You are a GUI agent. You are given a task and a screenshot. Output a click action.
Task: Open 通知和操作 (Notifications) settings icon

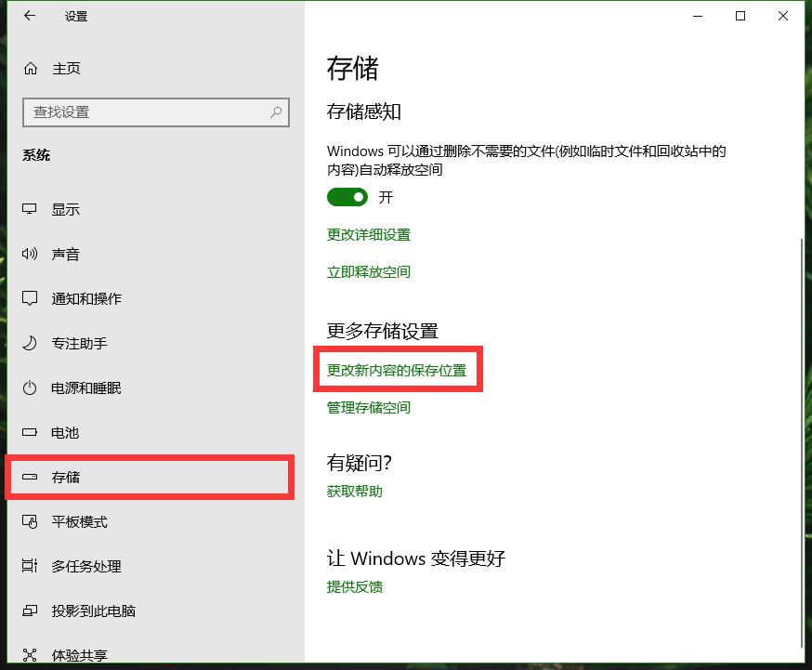point(30,298)
